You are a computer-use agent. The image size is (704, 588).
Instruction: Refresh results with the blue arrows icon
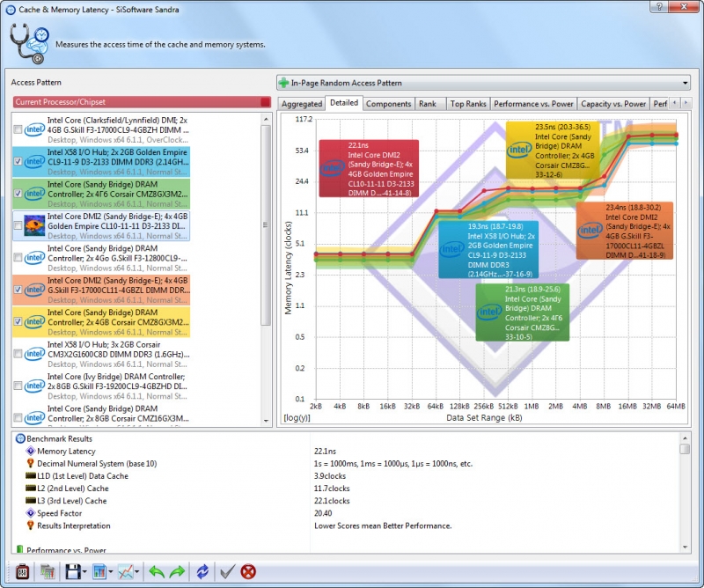[202, 571]
